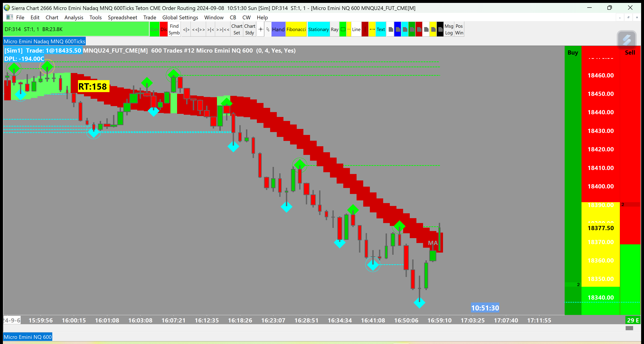Open the Analysis menu
The image size is (644, 344).
74,18
